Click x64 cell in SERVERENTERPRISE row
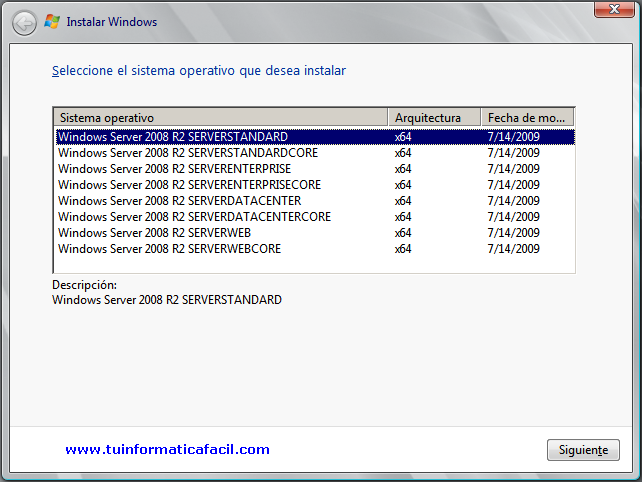 coord(403,169)
